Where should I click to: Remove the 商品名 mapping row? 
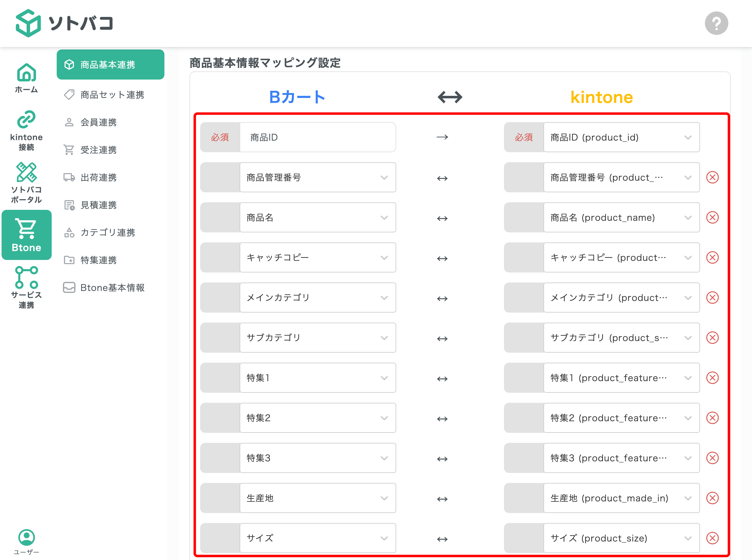(712, 217)
